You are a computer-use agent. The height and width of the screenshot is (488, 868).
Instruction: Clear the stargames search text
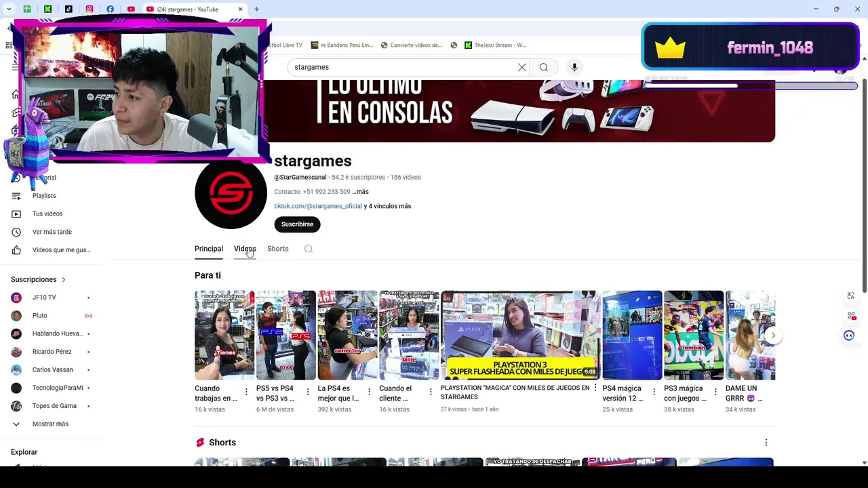click(522, 67)
